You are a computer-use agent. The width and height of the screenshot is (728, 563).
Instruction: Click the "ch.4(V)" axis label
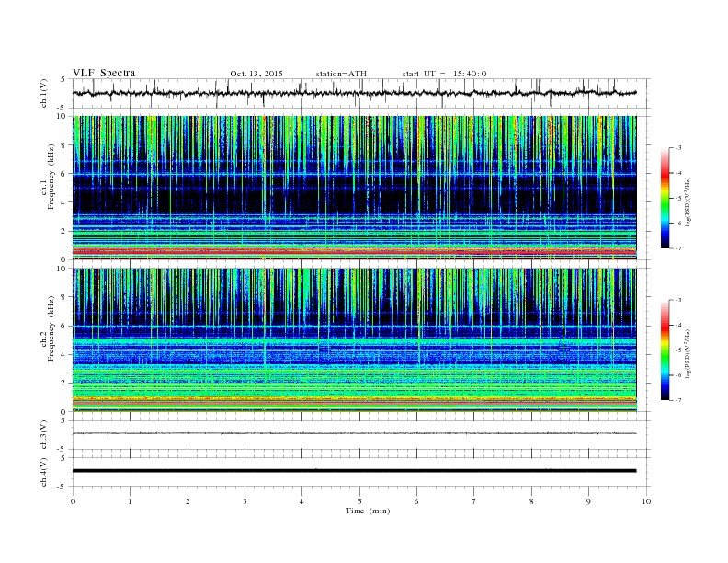[44, 472]
